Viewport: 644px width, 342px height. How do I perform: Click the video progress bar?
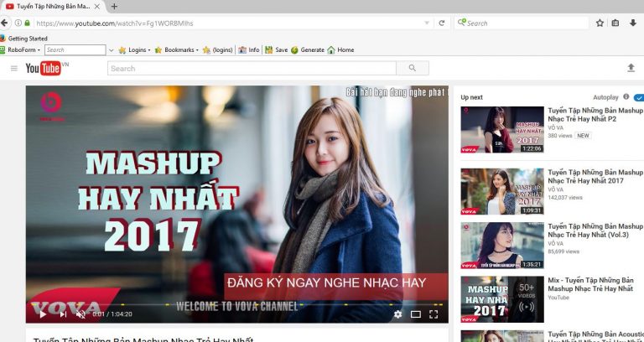point(237,305)
